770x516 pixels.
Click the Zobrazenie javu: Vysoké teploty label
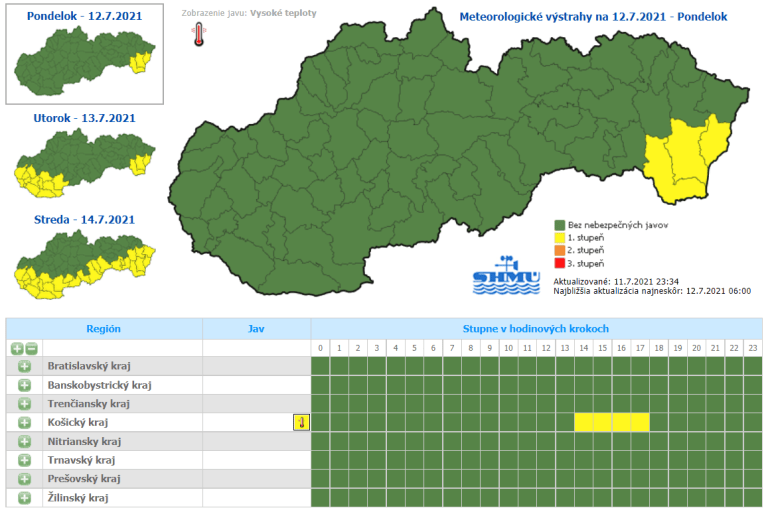pyautogui.click(x=249, y=13)
